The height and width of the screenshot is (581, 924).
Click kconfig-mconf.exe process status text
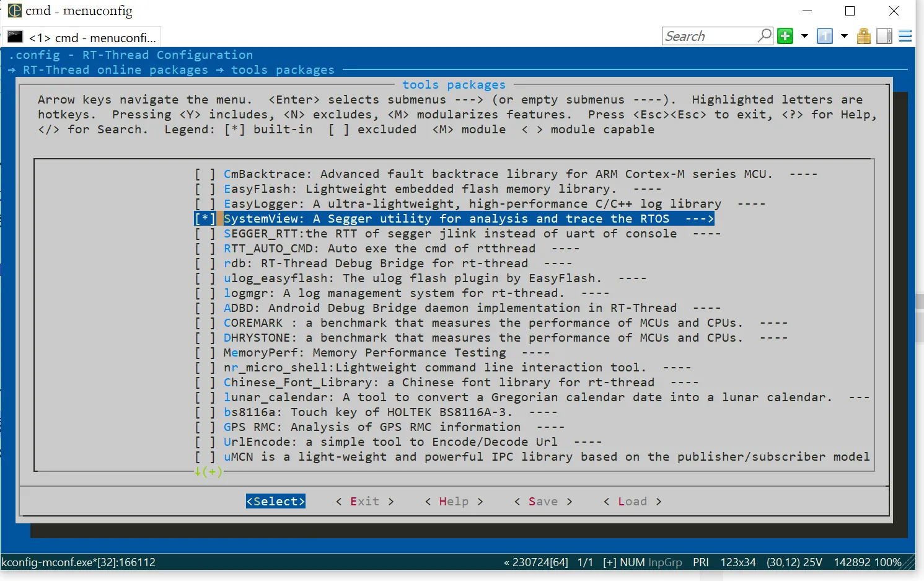[79, 562]
